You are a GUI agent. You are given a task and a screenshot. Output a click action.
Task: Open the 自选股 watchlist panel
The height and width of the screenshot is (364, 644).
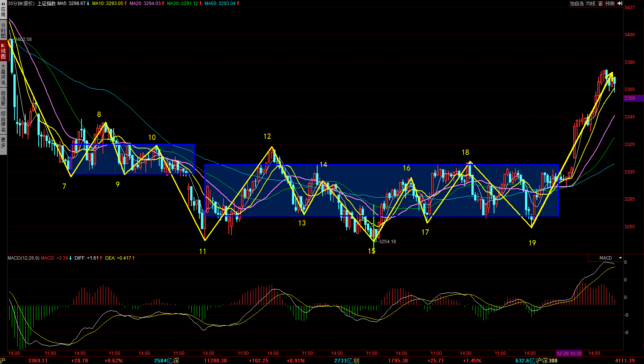click(x=3, y=98)
